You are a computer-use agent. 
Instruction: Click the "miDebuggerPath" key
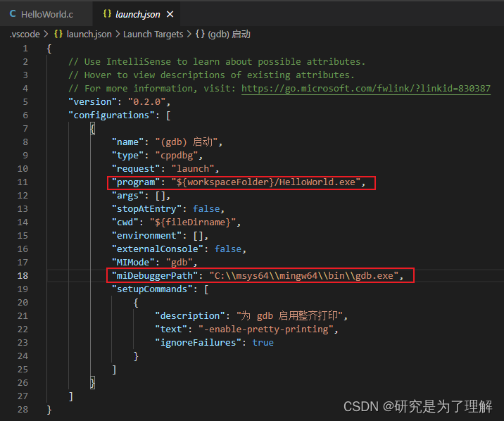click(155, 276)
